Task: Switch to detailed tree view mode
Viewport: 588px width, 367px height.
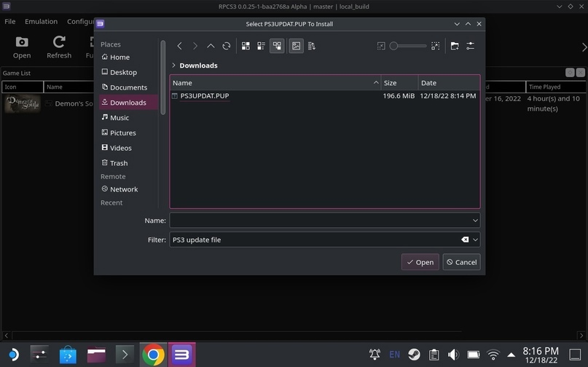Action: [x=277, y=46]
